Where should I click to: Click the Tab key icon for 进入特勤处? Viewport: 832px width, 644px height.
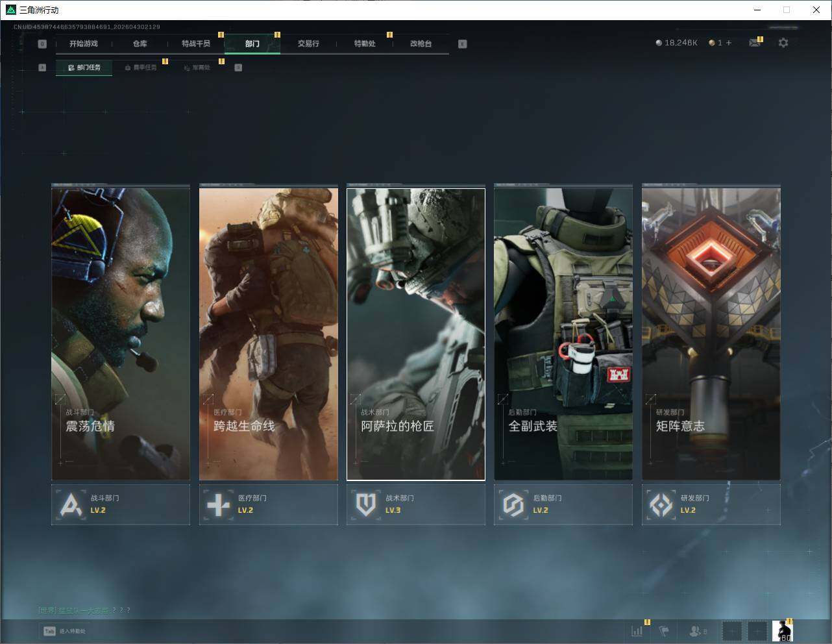pos(49,631)
